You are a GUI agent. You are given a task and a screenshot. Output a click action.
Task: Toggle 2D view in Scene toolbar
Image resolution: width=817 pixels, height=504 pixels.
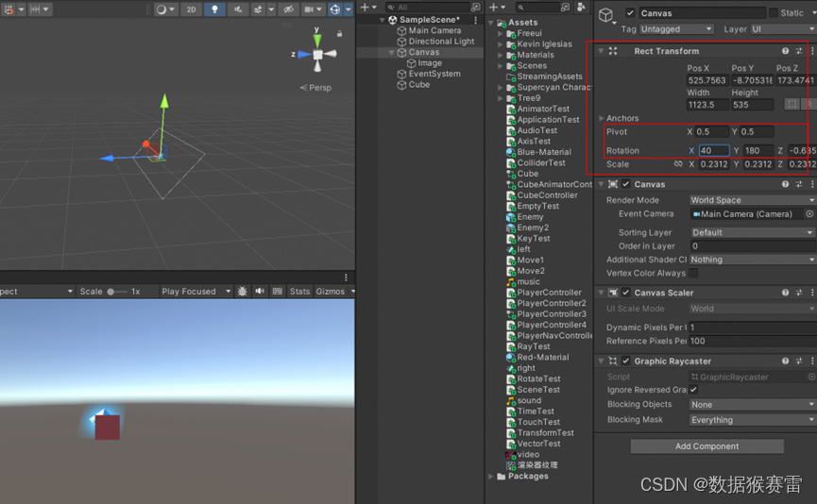(x=191, y=8)
